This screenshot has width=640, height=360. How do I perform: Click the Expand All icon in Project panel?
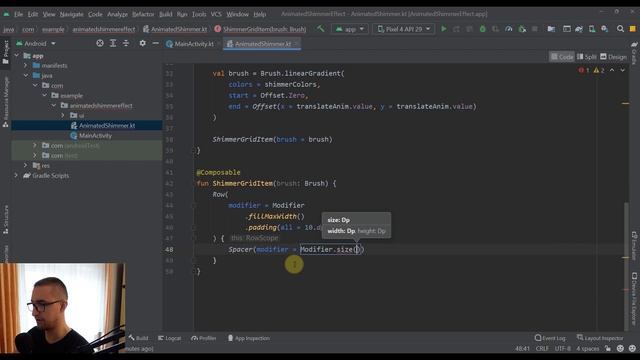[113, 43]
